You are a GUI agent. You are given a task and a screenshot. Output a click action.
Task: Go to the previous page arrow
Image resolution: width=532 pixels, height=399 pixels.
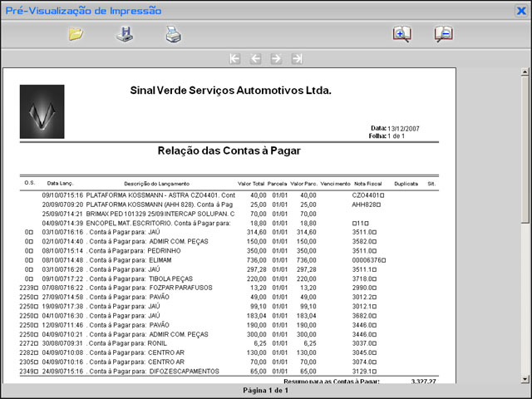point(255,59)
